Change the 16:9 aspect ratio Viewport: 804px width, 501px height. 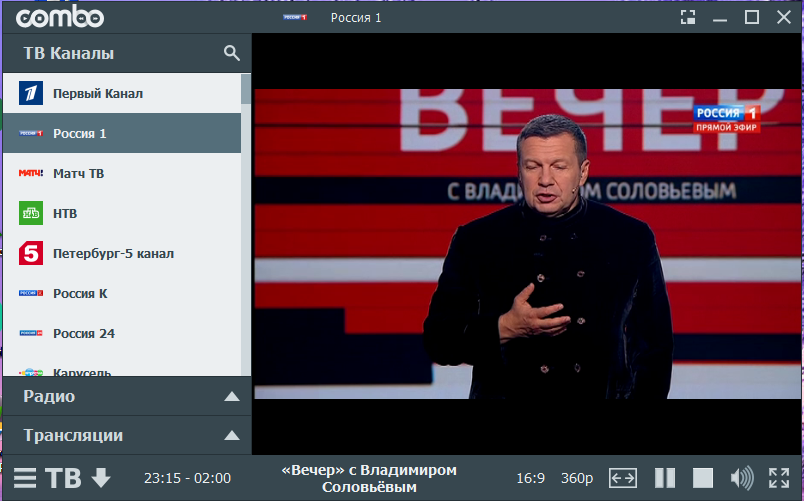tap(530, 478)
